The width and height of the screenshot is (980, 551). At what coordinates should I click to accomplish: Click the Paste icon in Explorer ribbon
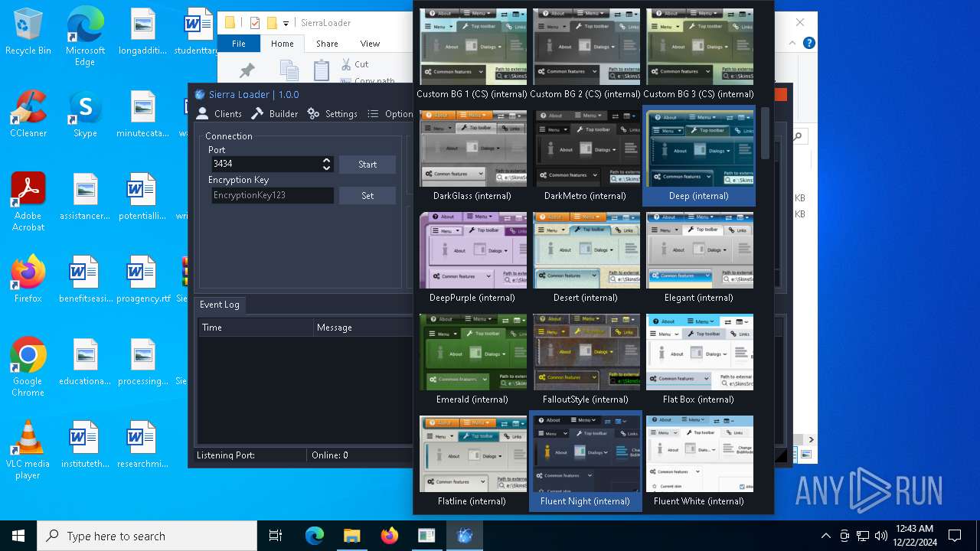click(x=322, y=71)
